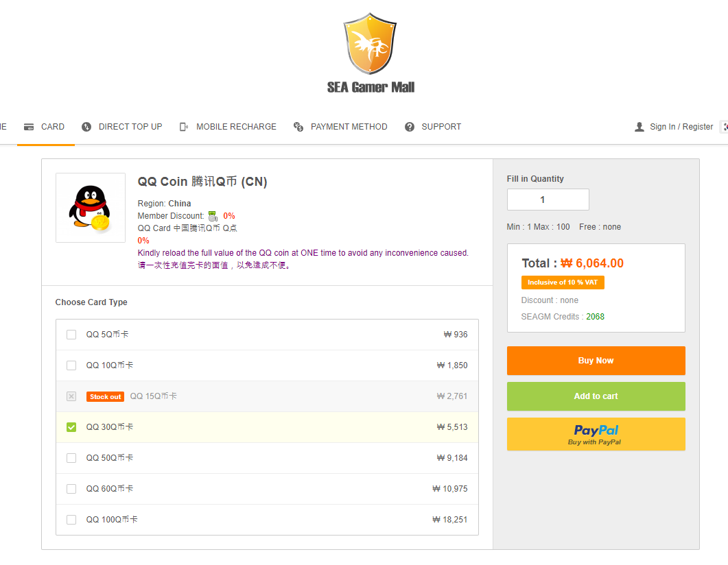Click the ₩ 2,761 price text
The image size is (728, 565).
tap(452, 396)
